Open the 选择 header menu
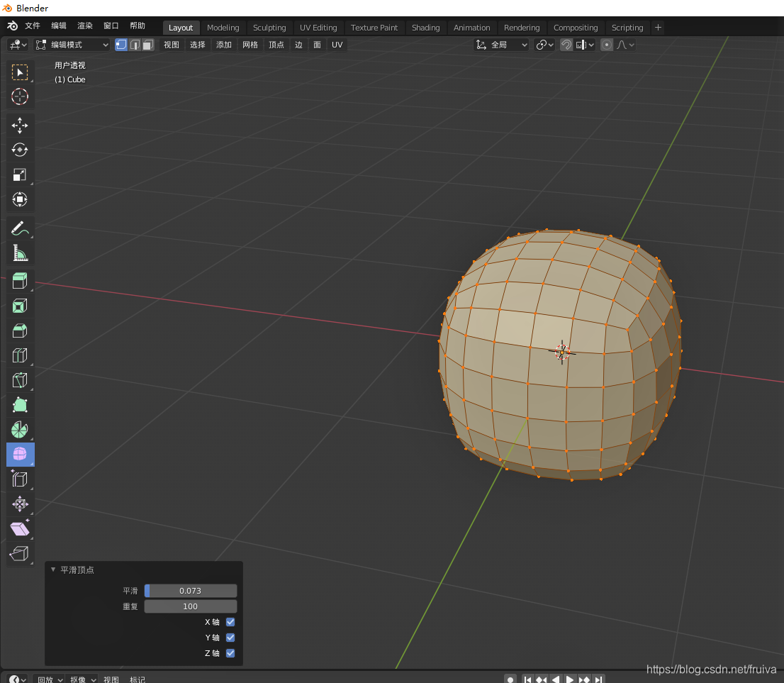The height and width of the screenshot is (683, 784). point(198,45)
